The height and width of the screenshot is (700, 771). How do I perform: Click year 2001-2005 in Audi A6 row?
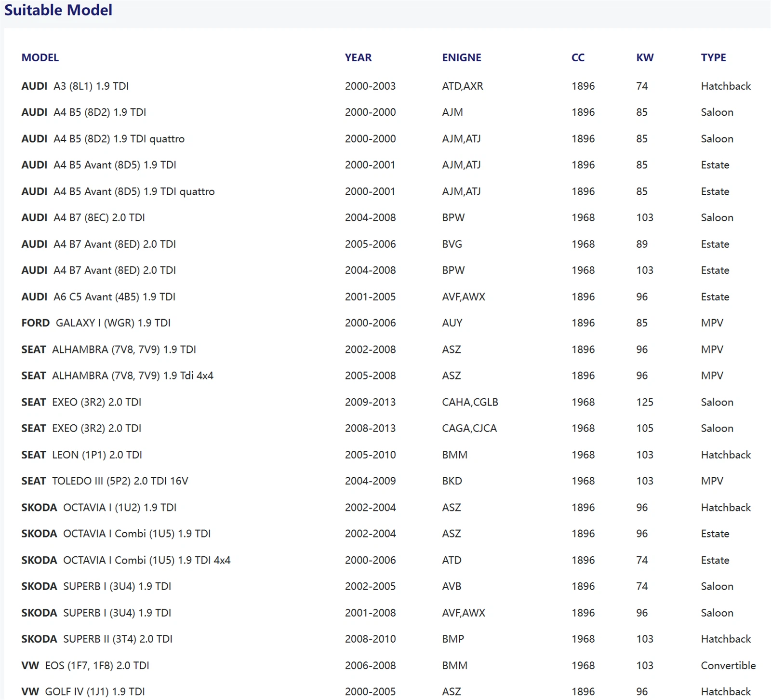coord(370,297)
